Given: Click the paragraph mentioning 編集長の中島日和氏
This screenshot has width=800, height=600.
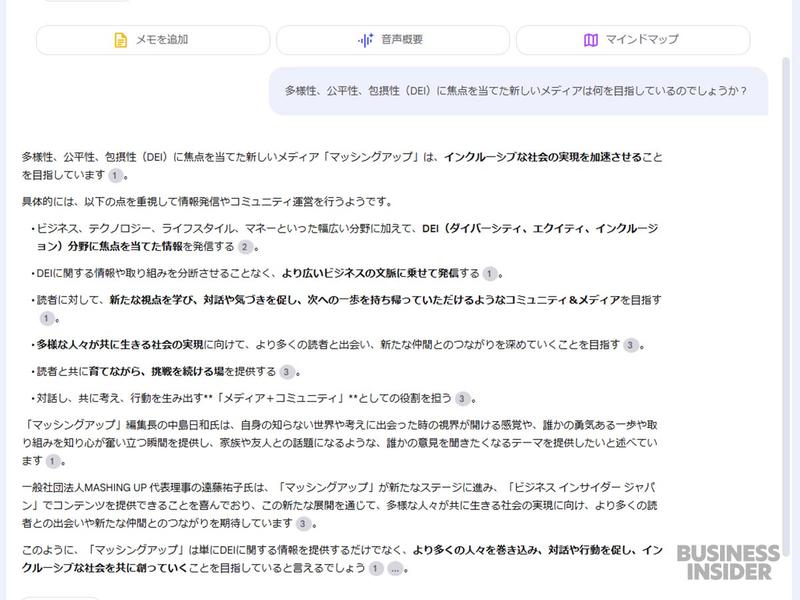Looking at the screenshot, I should [340, 443].
